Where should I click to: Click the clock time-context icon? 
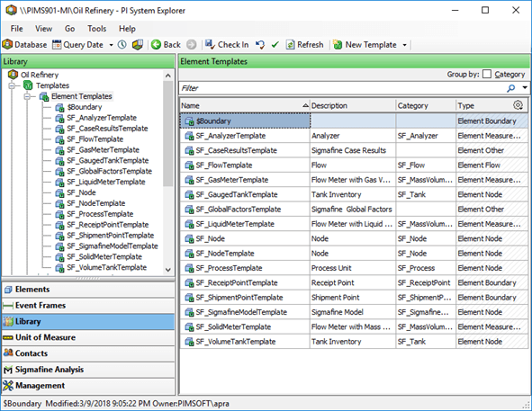tap(122, 45)
